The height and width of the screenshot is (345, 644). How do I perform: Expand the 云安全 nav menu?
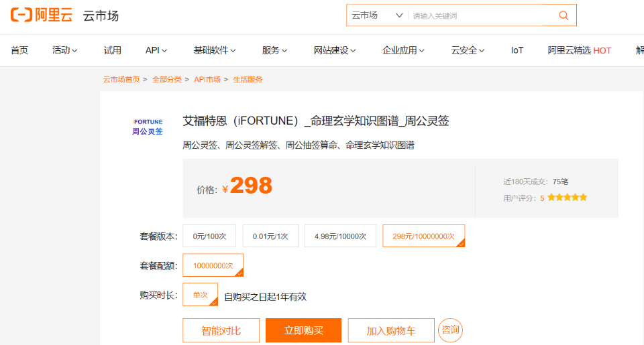(468, 50)
